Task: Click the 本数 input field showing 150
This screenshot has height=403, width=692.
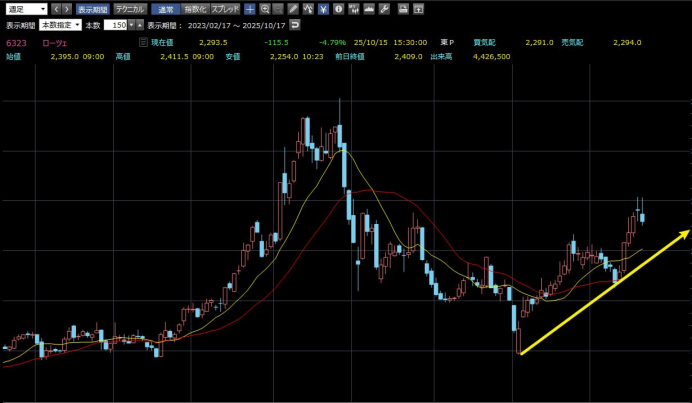Action: 116,23
